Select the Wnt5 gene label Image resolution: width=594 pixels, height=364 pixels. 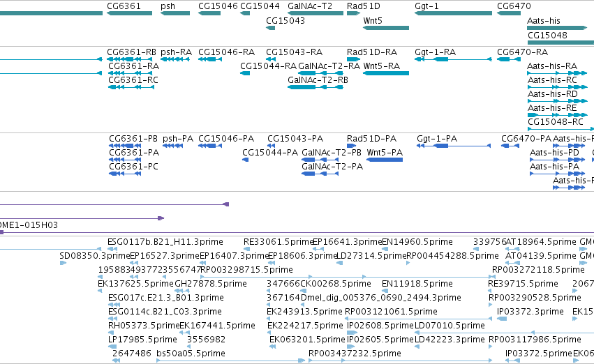click(373, 20)
